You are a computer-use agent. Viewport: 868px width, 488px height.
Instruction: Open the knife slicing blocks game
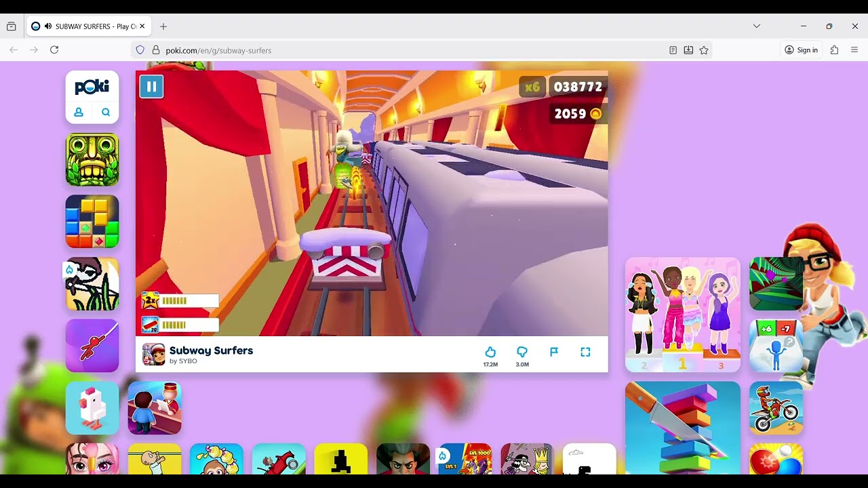(x=683, y=428)
